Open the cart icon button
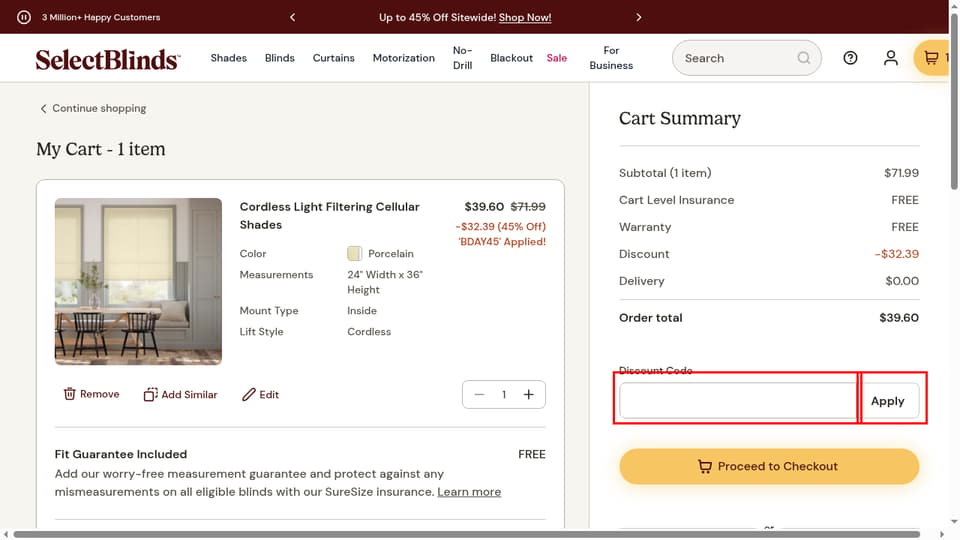 pyautogui.click(x=932, y=58)
